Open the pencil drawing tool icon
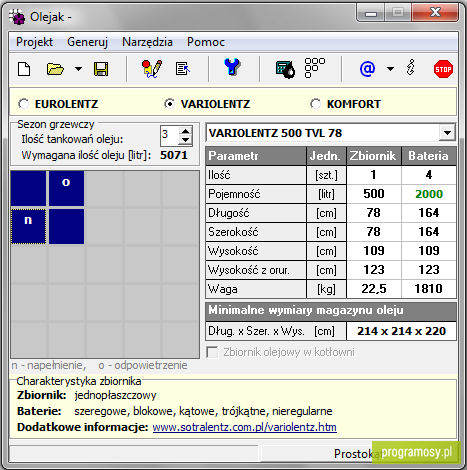Viewport: 467px width, 470px height. [x=152, y=69]
